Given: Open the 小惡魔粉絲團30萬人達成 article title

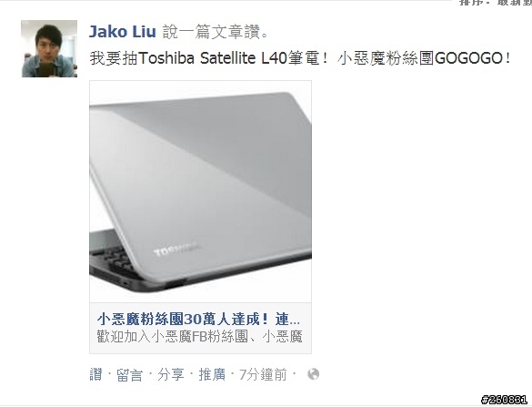Looking at the screenshot, I should [x=198, y=320].
